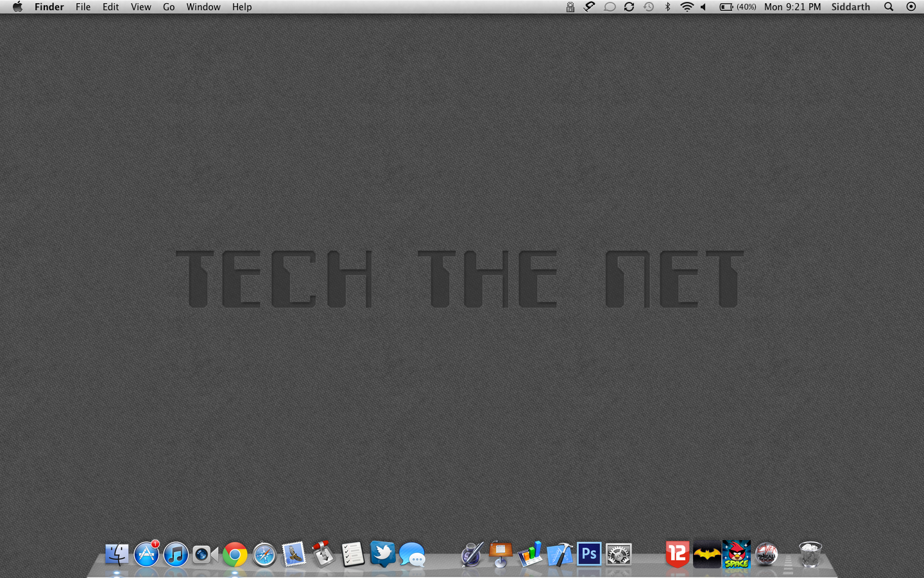924x578 pixels.
Task: Click the Mon 9:21 PM clock
Action: [792, 7]
